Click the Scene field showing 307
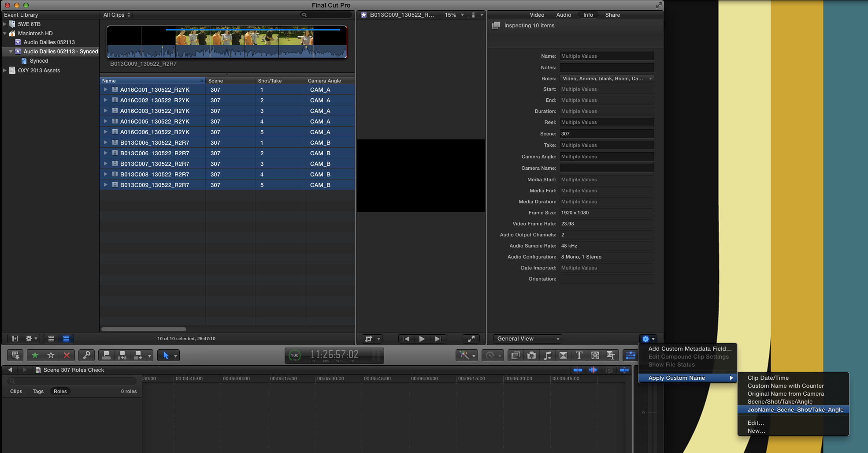The height and width of the screenshot is (453, 868). [x=606, y=134]
